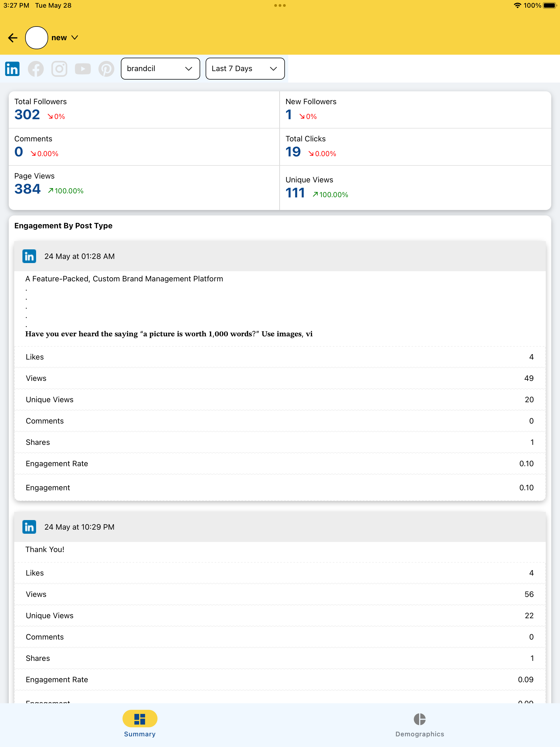Switch to the YouTube platform icon
This screenshot has height=747, width=560.
click(83, 69)
